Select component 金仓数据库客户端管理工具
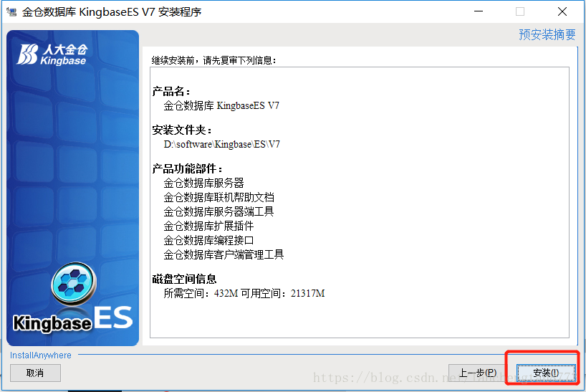 click(x=224, y=254)
